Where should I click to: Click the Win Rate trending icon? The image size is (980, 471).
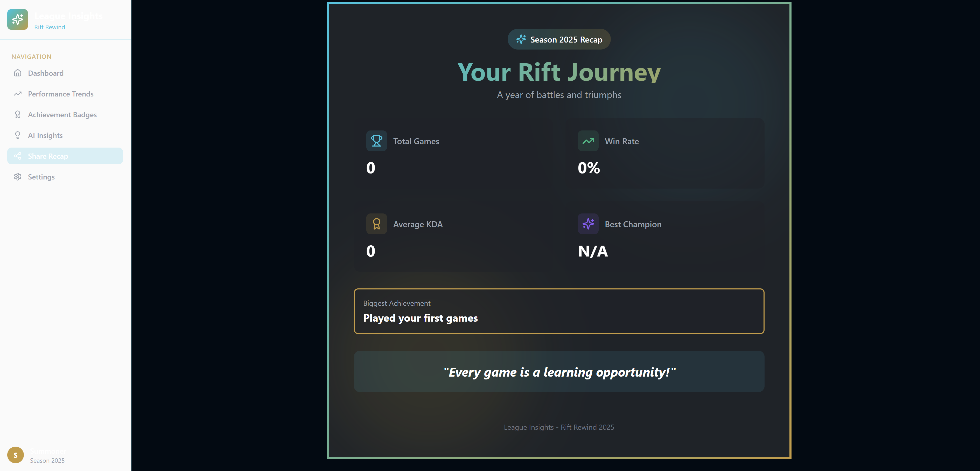point(588,141)
